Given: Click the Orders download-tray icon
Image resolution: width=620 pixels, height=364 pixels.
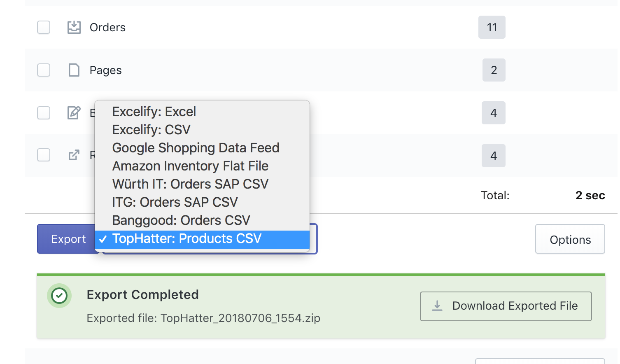Looking at the screenshot, I should 74,27.
